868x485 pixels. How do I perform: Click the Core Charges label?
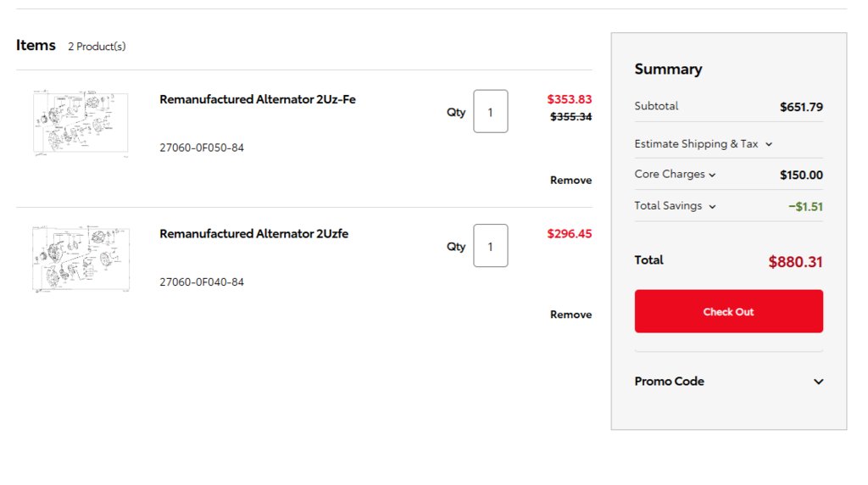pos(670,174)
